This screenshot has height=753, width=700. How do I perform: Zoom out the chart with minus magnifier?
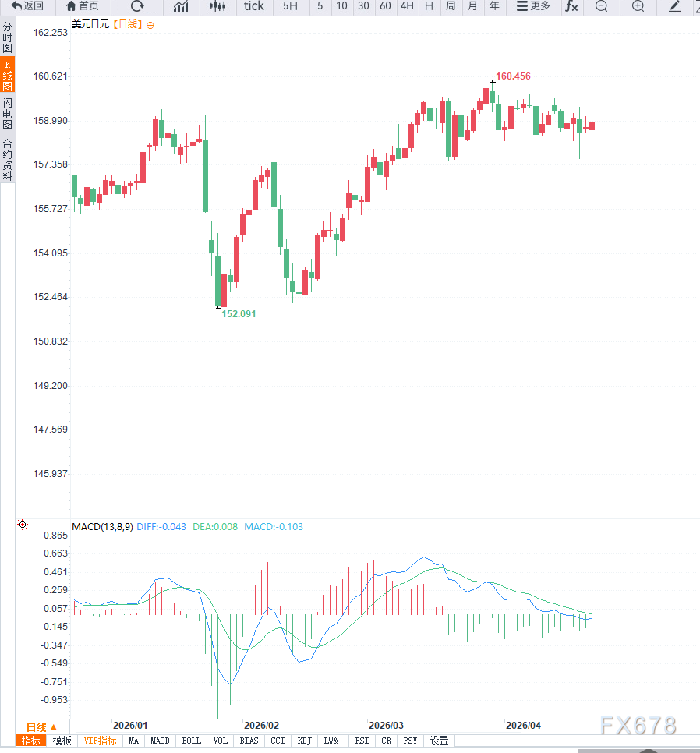(601, 6)
